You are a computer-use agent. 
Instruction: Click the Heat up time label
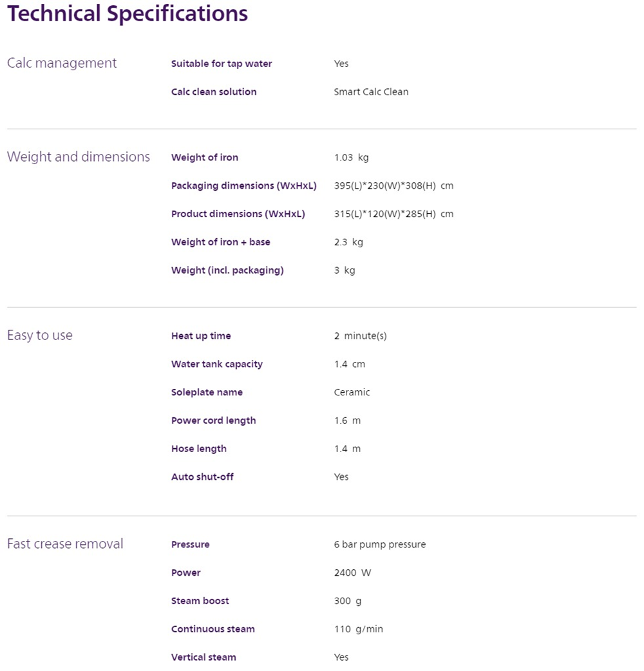[x=201, y=336]
